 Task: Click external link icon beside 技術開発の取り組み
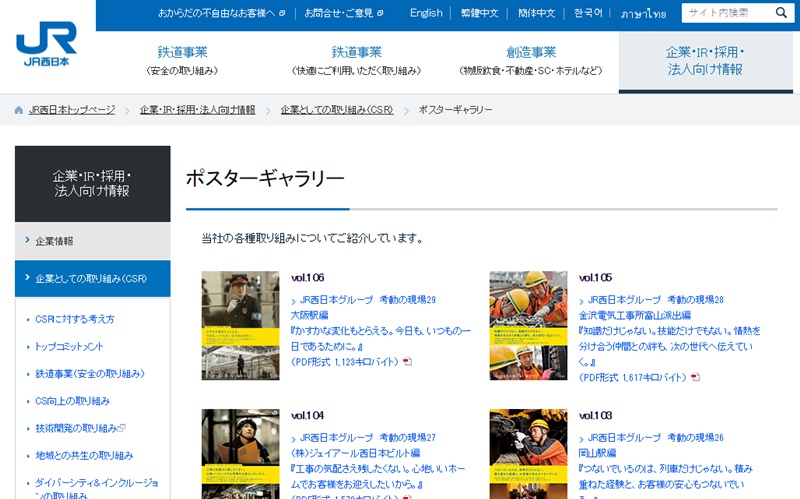point(121,428)
